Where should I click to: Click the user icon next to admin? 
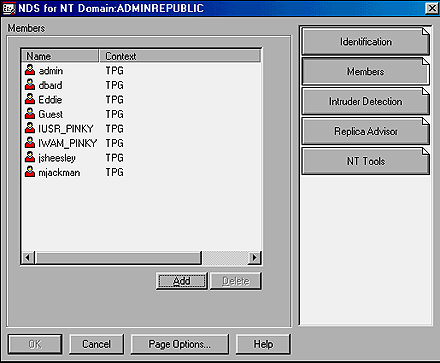(30, 70)
